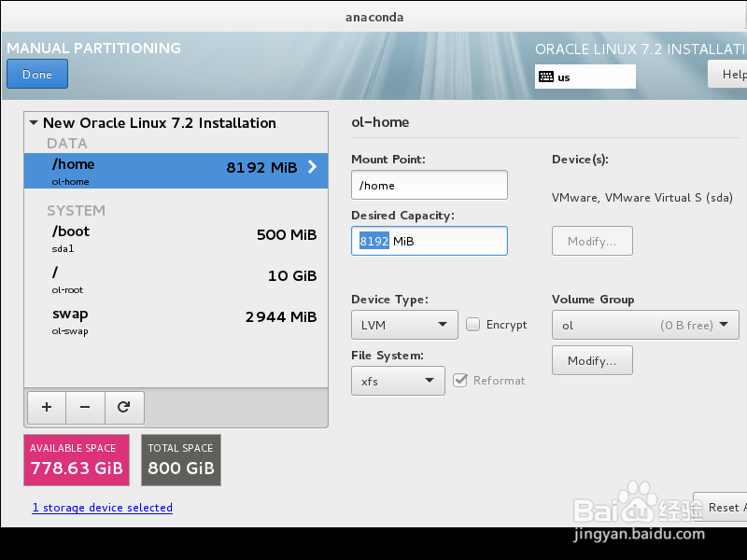Click the add mount point plus icon

[x=47, y=407]
